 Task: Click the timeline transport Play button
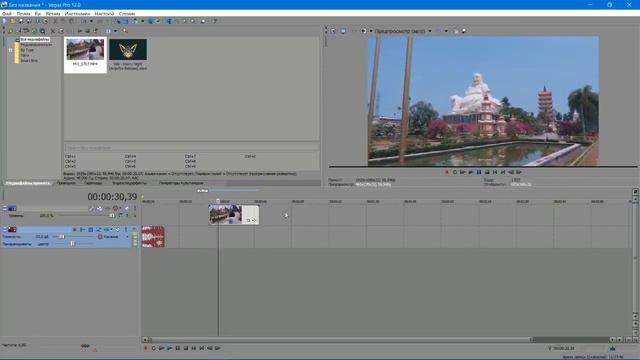point(169,348)
